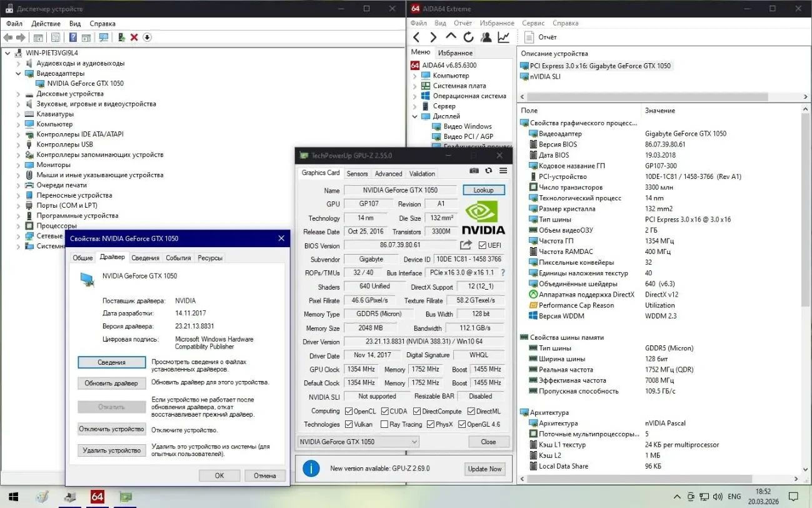This screenshot has height=508, width=812.
Task: Open the Сервис menu in AIDA64
Action: coord(533,23)
